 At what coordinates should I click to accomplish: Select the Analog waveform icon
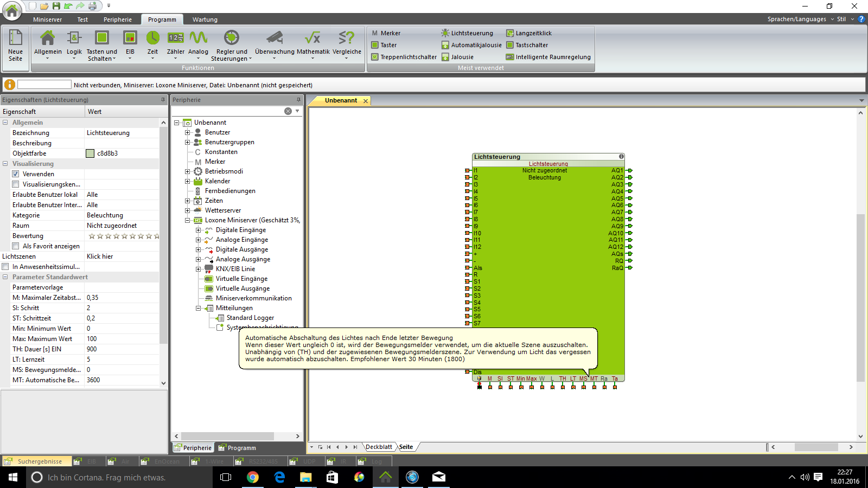point(198,39)
